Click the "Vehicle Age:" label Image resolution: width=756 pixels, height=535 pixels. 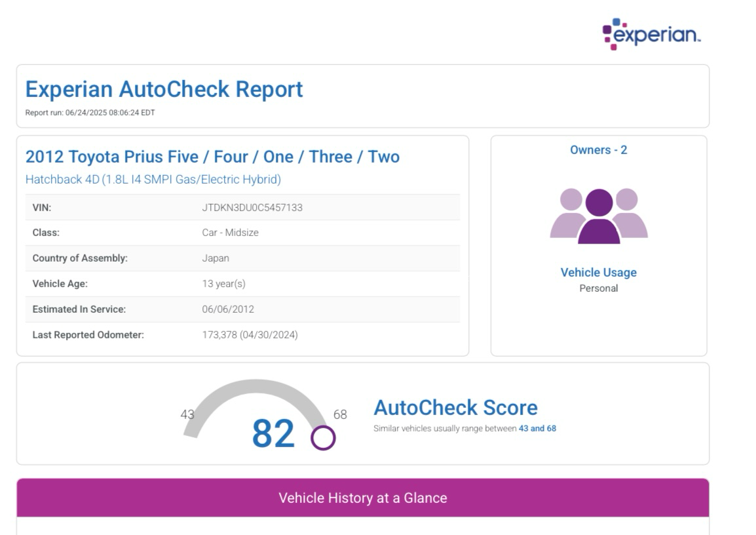click(60, 284)
